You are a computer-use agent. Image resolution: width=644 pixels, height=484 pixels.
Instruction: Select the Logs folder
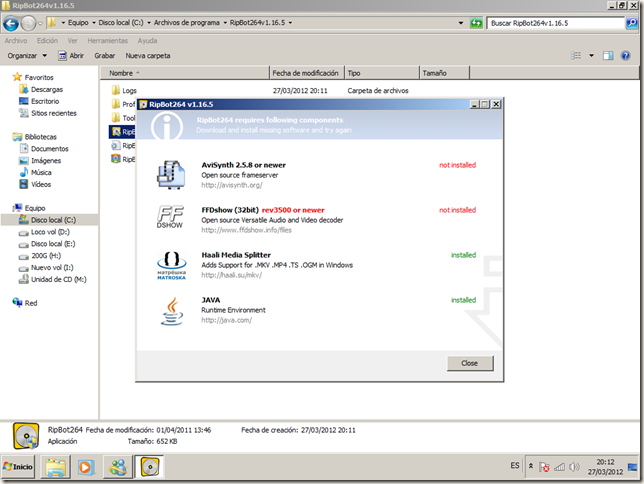click(x=124, y=90)
